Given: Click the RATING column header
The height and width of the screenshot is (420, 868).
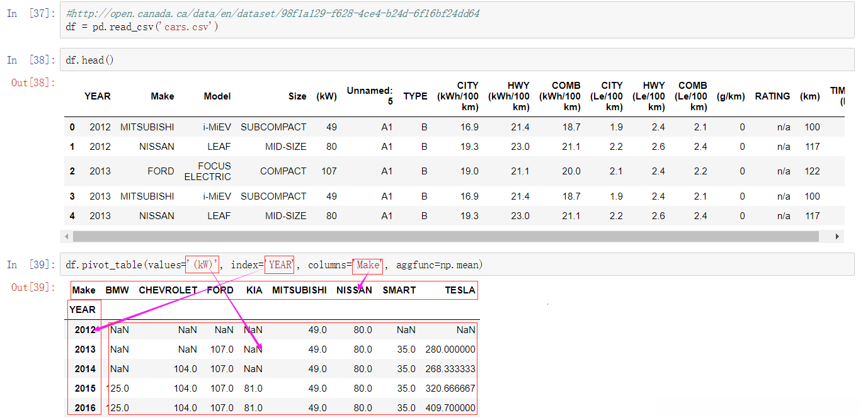Looking at the screenshot, I should pyautogui.click(x=772, y=96).
